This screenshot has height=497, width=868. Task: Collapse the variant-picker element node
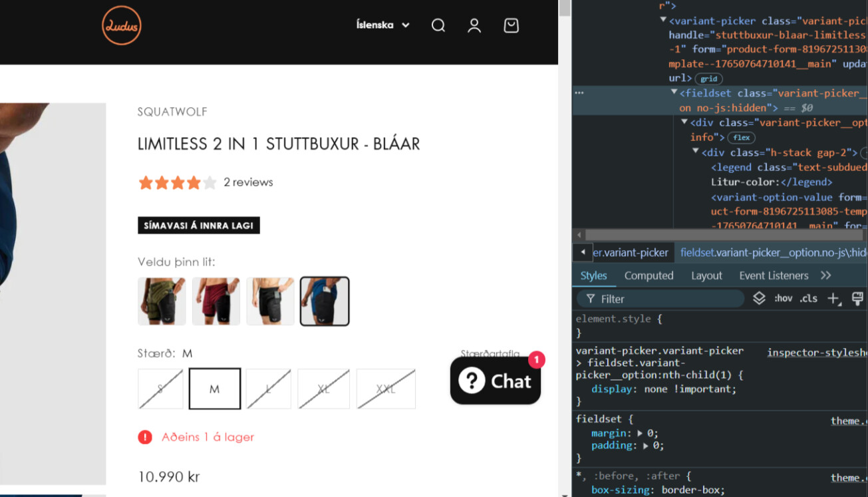coord(663,20)
